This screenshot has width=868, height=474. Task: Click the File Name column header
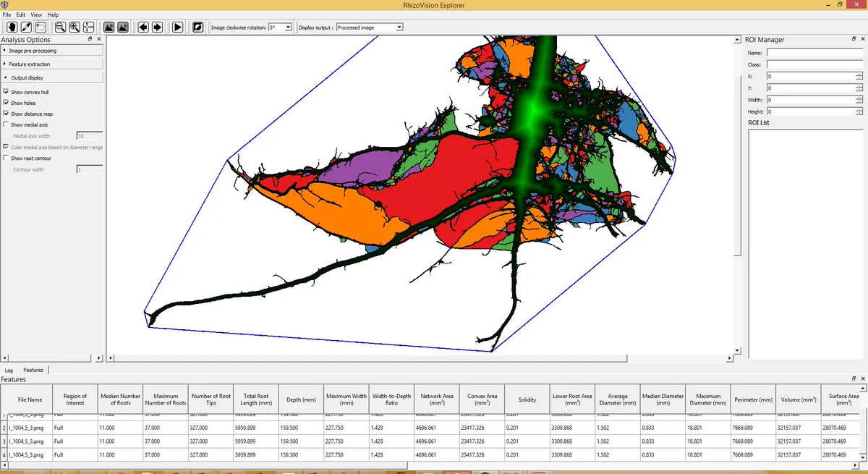point(30,399)
